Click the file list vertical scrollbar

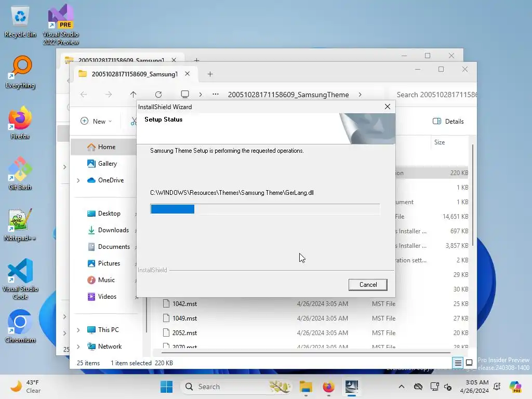tap(473, 195)
